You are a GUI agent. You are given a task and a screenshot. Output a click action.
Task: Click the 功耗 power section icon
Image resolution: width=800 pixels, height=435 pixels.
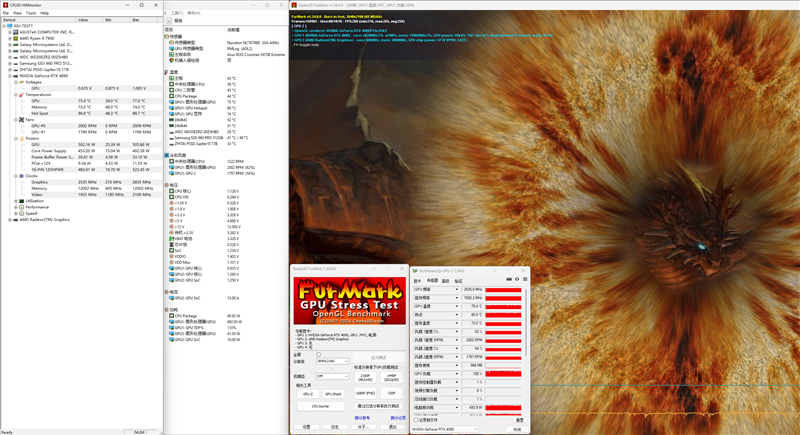pyautogui.click(x=166, y=310)
